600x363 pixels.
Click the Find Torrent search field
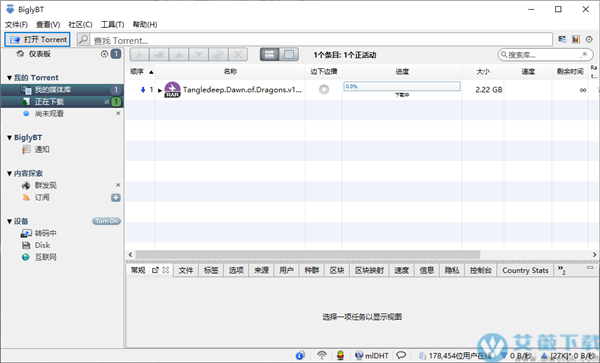point(321,40)
